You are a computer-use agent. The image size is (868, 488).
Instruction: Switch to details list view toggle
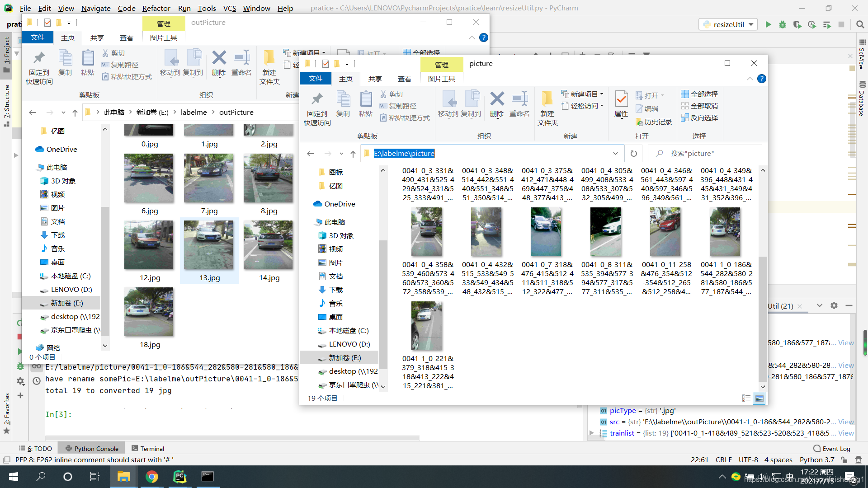[746, 398]
